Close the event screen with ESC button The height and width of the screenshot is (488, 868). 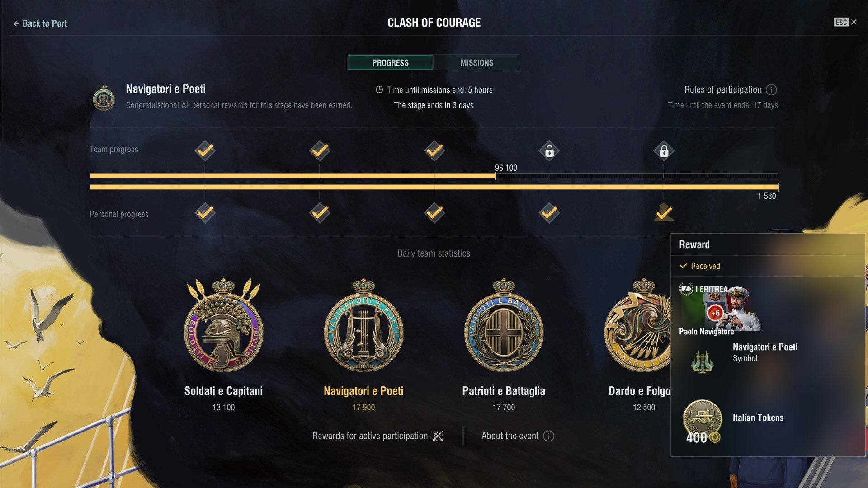[845, 22]
